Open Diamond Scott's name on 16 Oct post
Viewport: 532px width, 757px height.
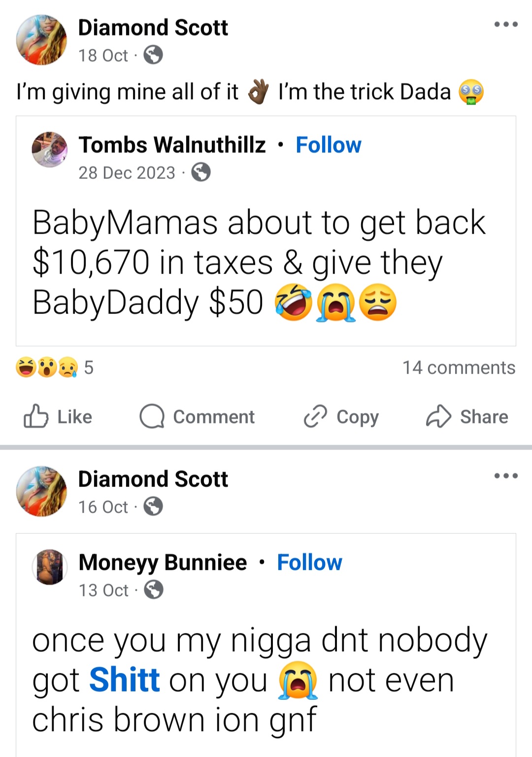tap(153, 479)
